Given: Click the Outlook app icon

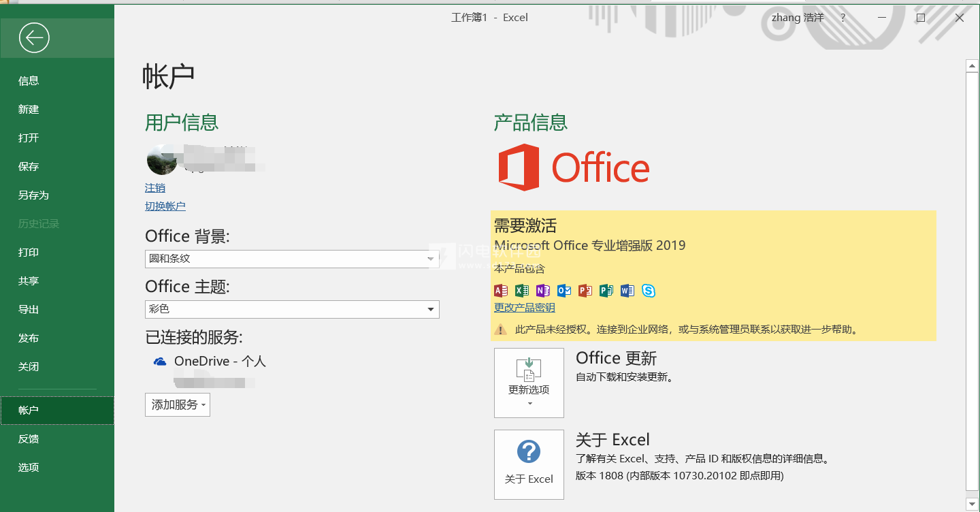Looking at the screenshot, I should click(564, 291).
